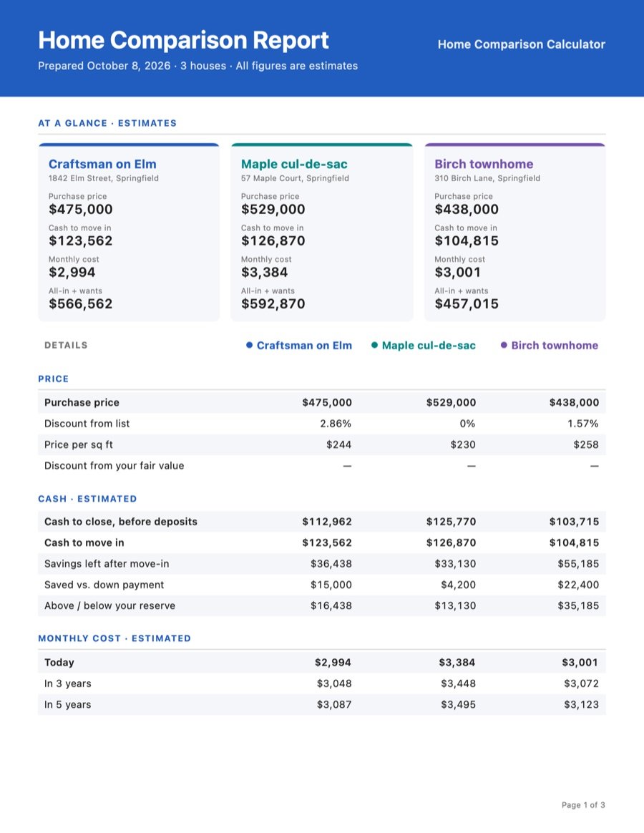
Task: Click card cash to move in $104,815
Action: 467,241
